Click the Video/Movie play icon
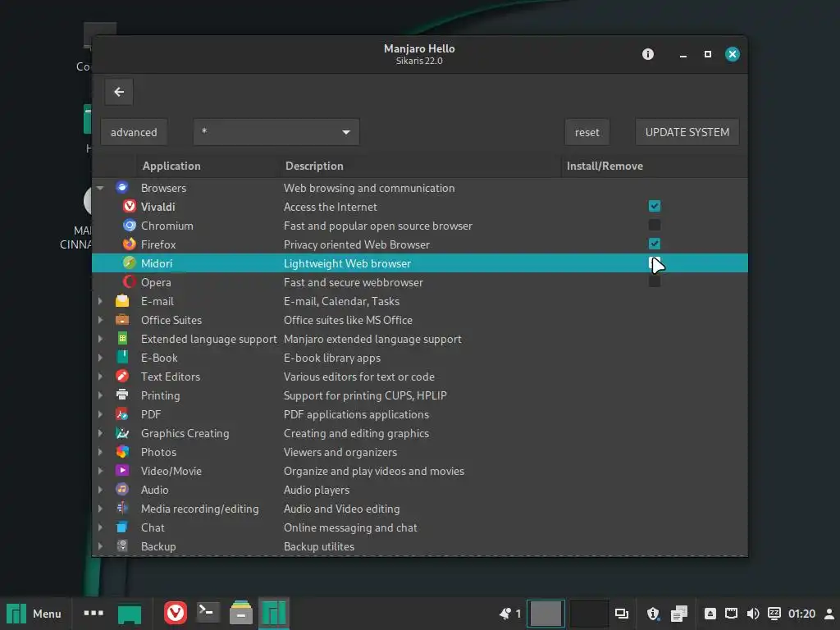Image resolution: width=840 pixels, height=630 pixels. click(x=122, y=470)
